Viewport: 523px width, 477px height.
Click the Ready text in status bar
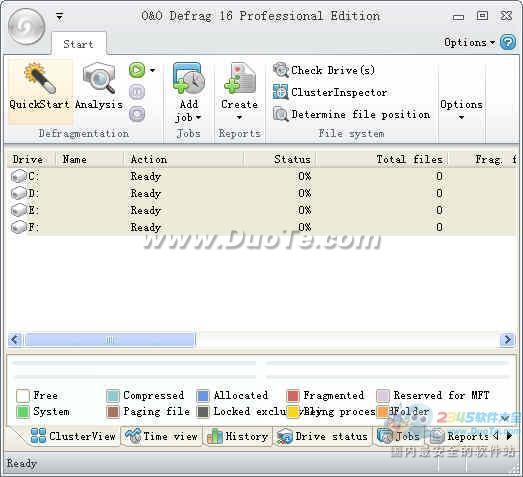click(x=22, y=463)
